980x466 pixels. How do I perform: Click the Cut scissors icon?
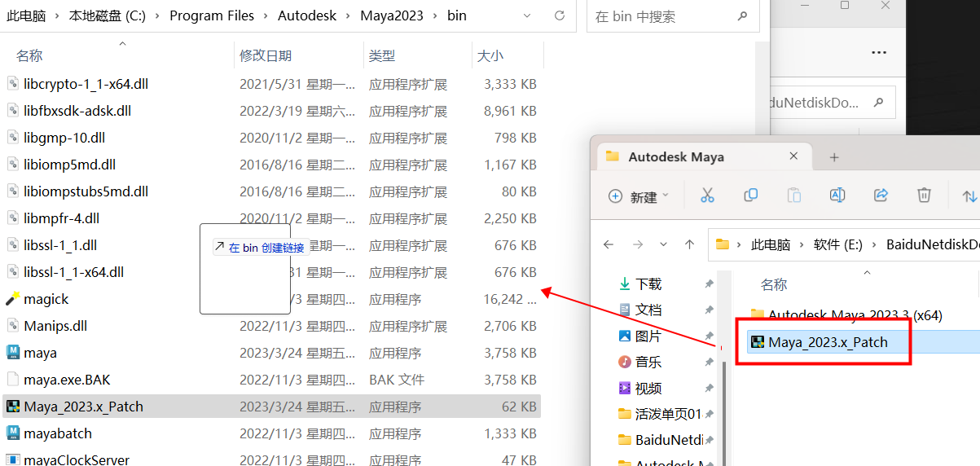point(706,196)
